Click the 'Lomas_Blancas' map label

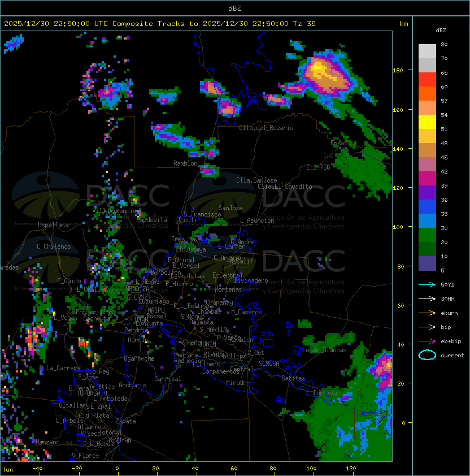pos(324,350)
